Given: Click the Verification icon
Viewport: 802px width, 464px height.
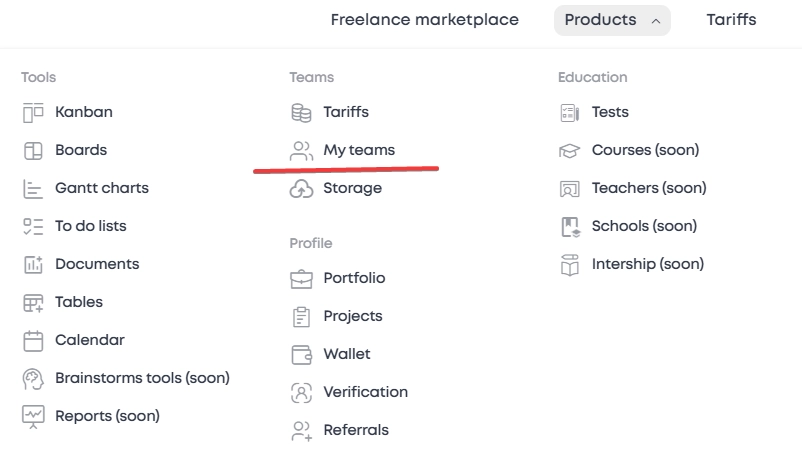Looking at the screenshot, I should (301, 392).
